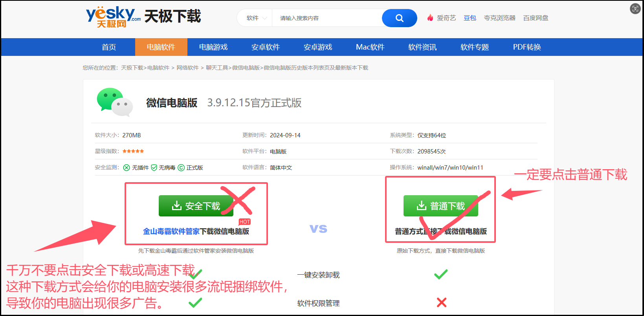The height and width of the screenshot is (316, 644).
Task: Click the fullscreen icon at top right corner
Action: (x=635, y=9)
